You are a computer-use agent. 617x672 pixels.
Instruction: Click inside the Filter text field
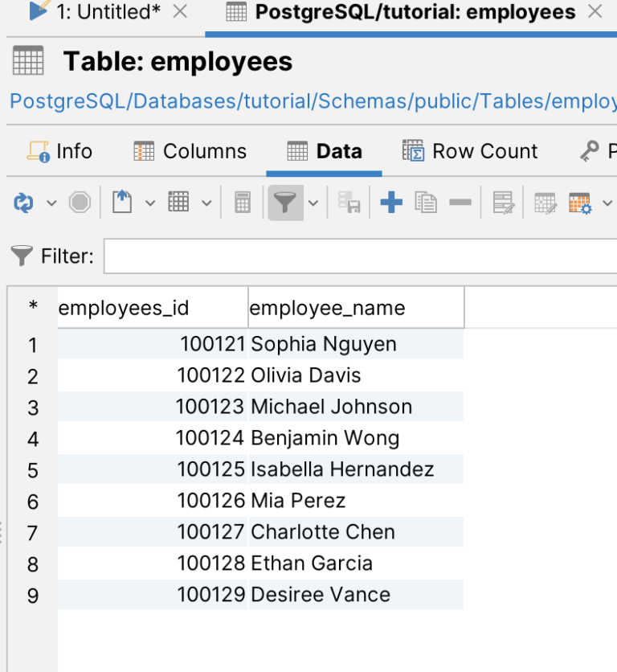click(360, 256)
